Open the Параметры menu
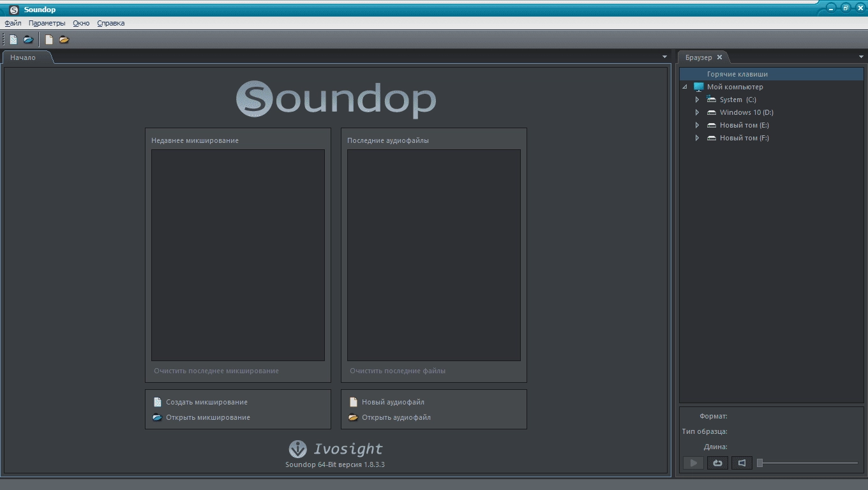Image resolution: width=868 pixels, height=490 pixels. tap(47, 23)
